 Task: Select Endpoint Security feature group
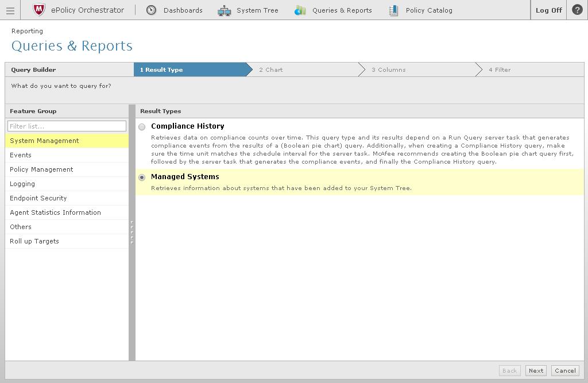[x=67, y=198]
